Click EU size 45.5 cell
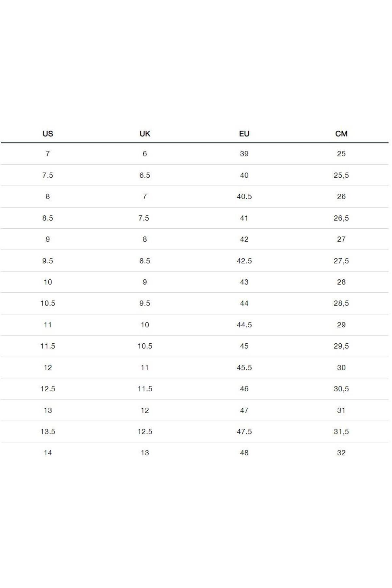This screenshot has height=588, width=392. tap(244, 368)
